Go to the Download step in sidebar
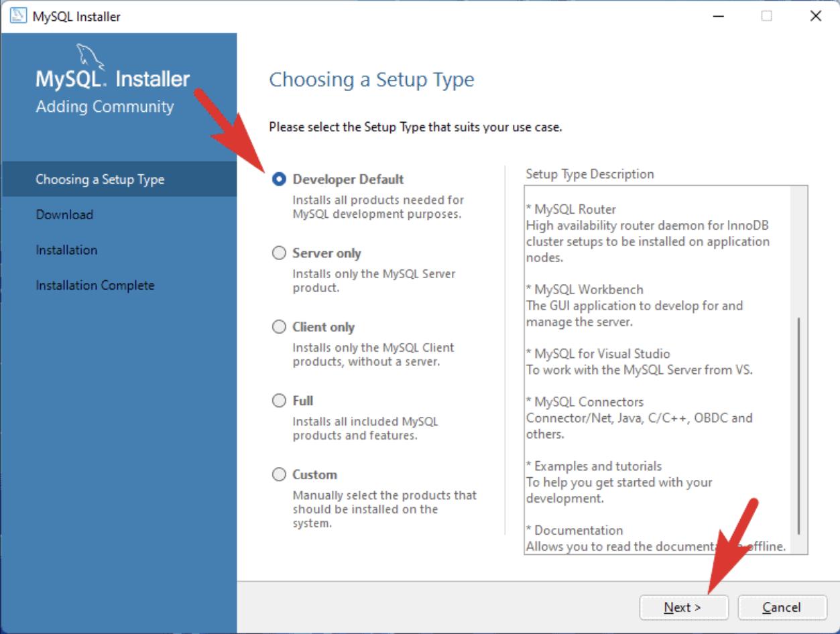This screenshot has width=840, height=634. pyautogui.click(x=64, y=214)
